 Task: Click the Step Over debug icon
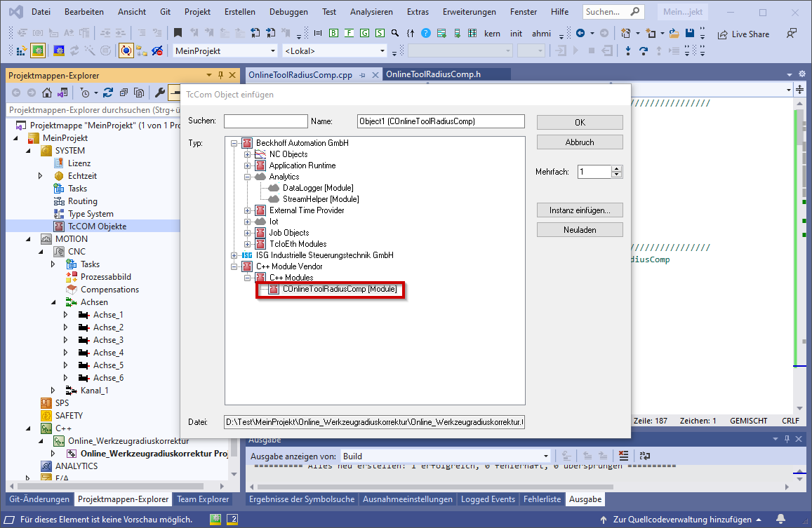pos(643,50)
